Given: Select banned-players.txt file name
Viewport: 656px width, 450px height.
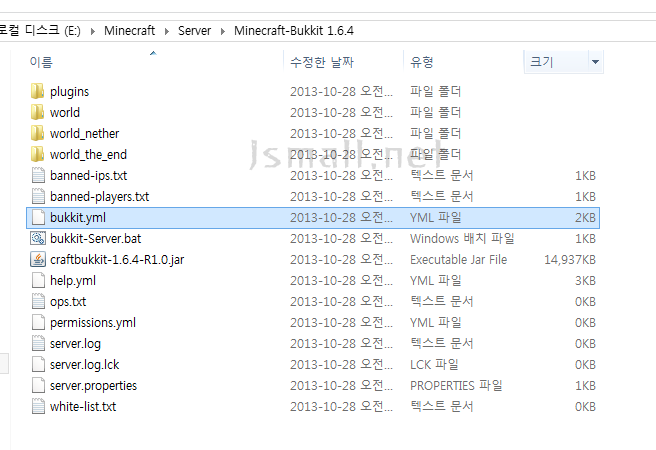Looking at the screenshot, I should (100, 196).
